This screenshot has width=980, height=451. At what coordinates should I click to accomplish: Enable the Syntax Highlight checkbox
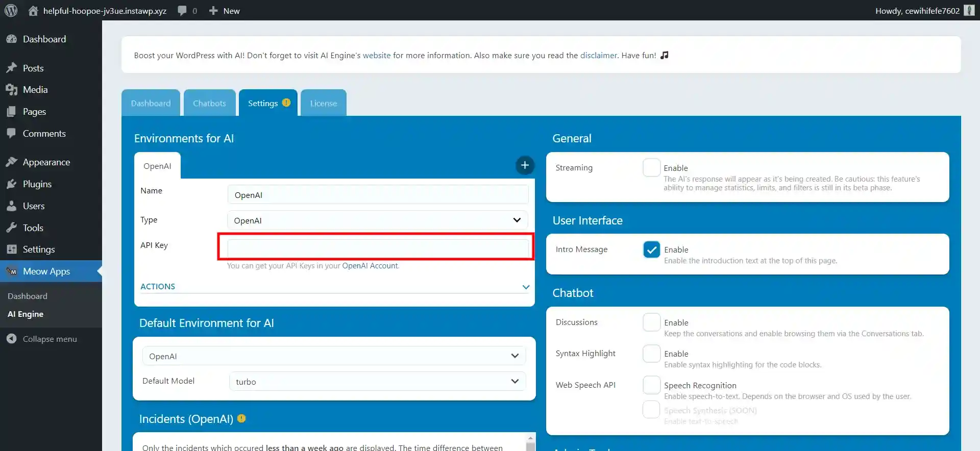click(652, 354)
